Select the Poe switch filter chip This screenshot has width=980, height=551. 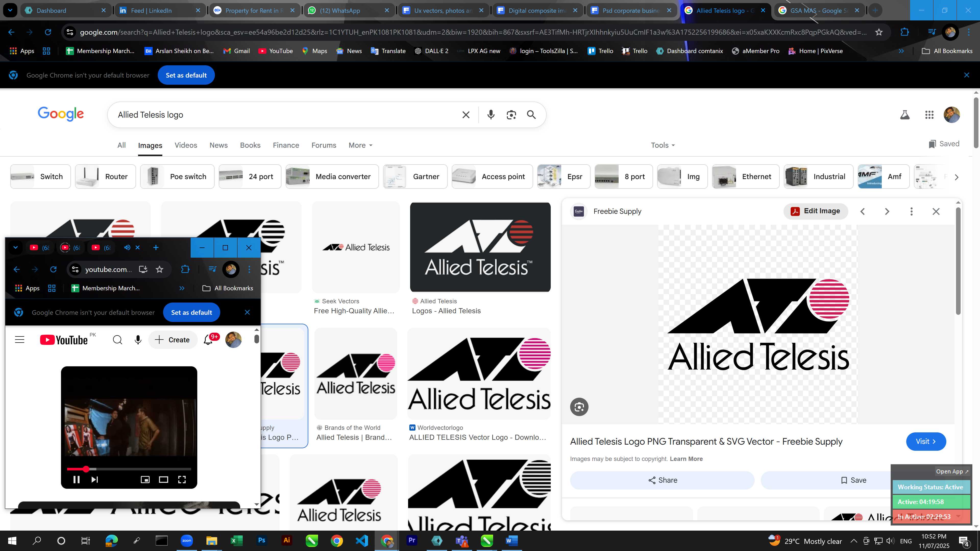pos(177,177)
